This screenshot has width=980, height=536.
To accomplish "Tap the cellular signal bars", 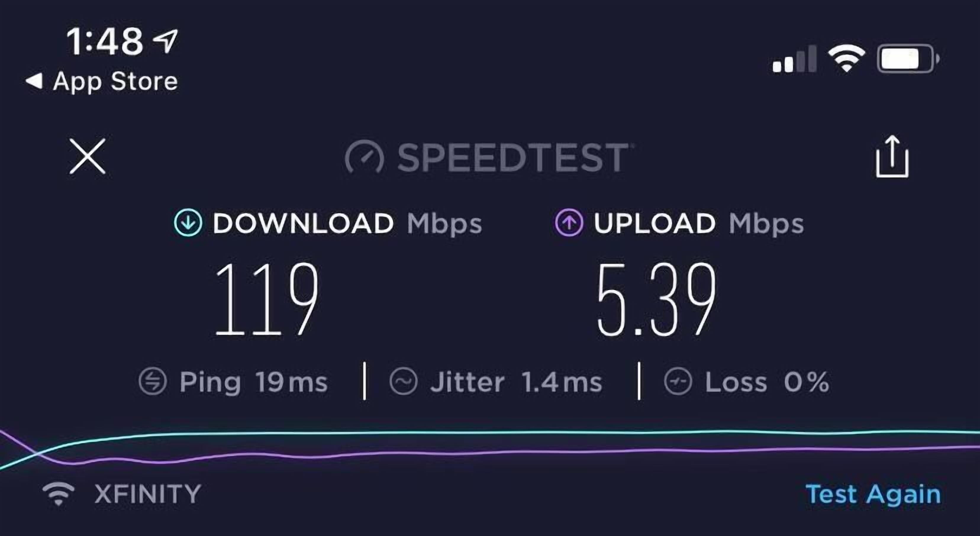I will (794, 59).
